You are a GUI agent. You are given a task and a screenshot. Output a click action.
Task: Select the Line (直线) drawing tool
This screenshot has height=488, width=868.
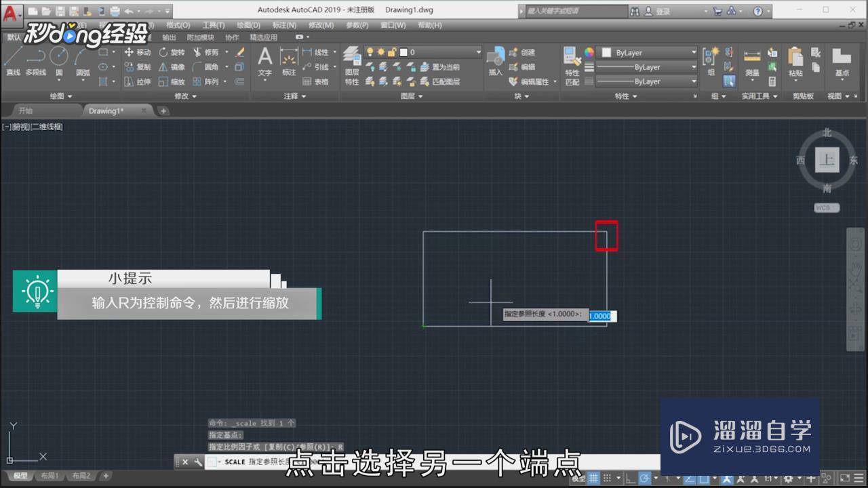[13, 61]
